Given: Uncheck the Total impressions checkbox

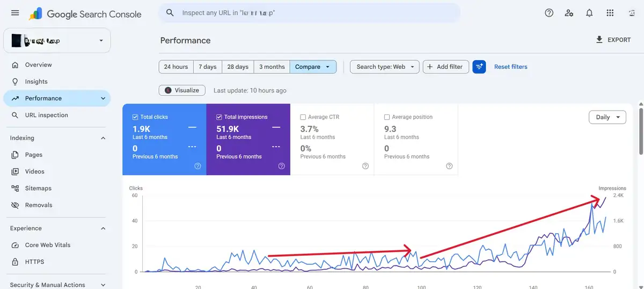Looking at the screenshot, I should [x=219, y=117].
